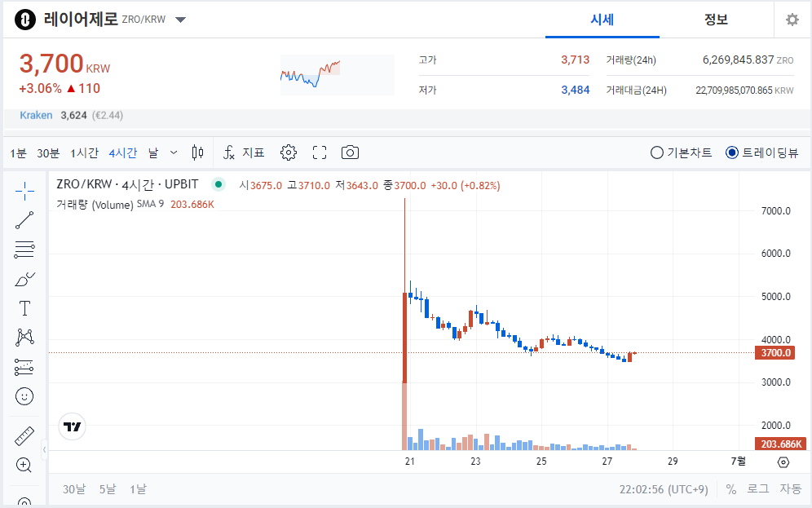The height and width of the screenshot is (508, 812).
Task: Select the emoji sticker tool
Action: coord(24,396)
